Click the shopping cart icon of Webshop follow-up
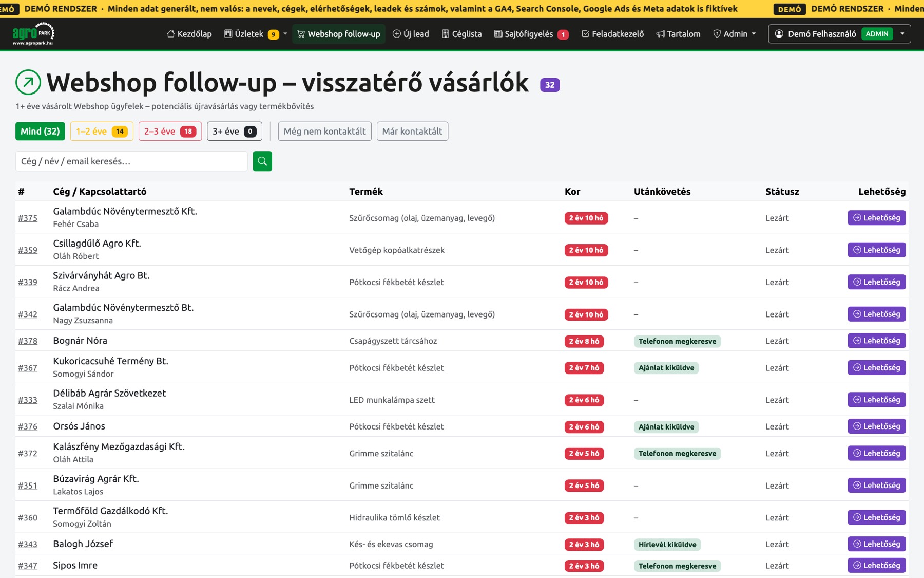This screenshot has width=924, height=578. [301, 34]
